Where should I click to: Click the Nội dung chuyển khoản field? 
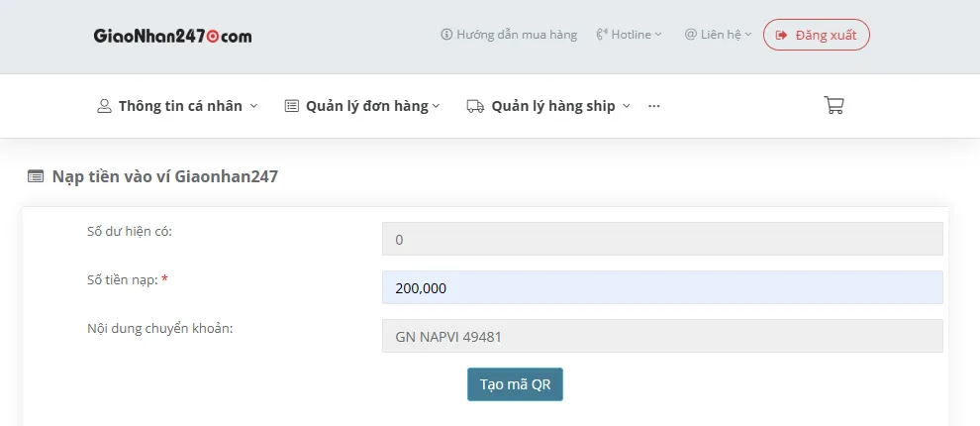pos(662,336)
